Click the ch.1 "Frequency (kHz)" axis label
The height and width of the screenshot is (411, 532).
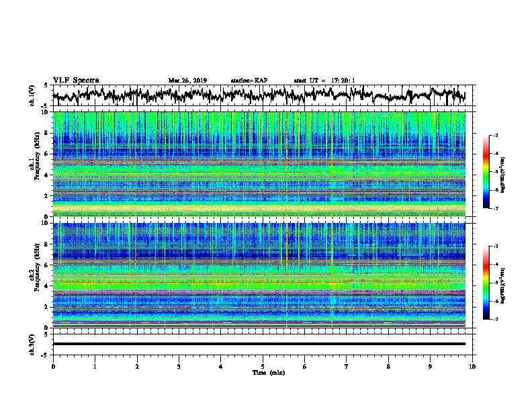[x=37, y=156]
